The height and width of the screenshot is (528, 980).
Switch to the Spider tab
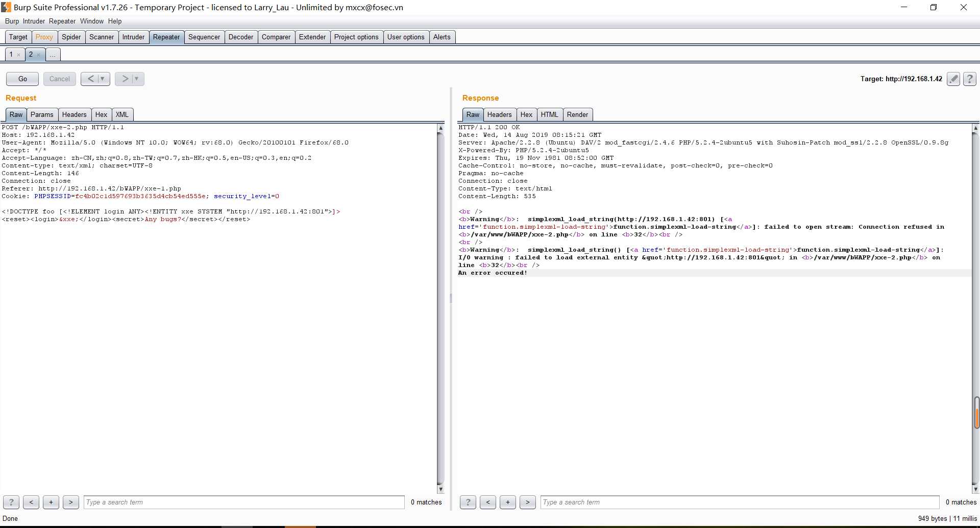pyautogui.click(x=71, y=37)
